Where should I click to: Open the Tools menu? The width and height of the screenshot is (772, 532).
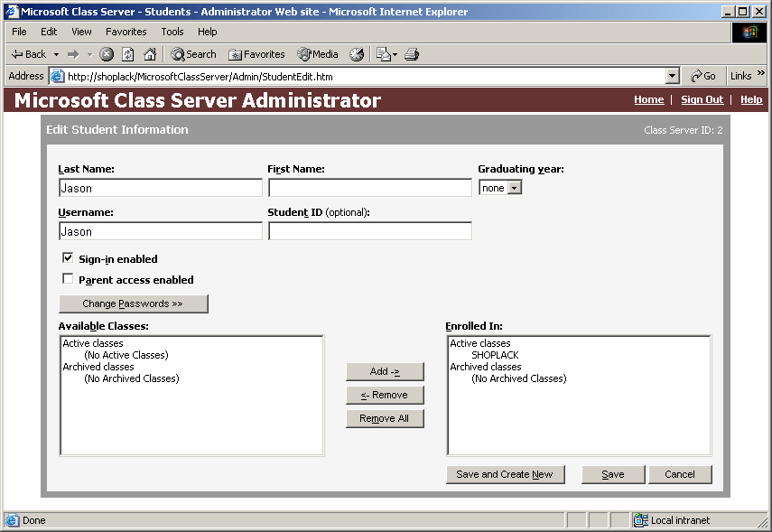pos(172,32)
